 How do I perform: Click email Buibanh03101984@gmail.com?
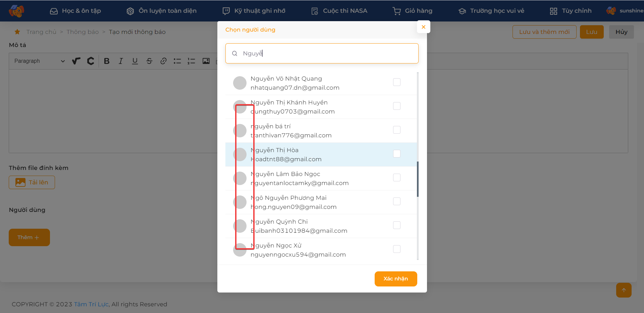(299, 231)
